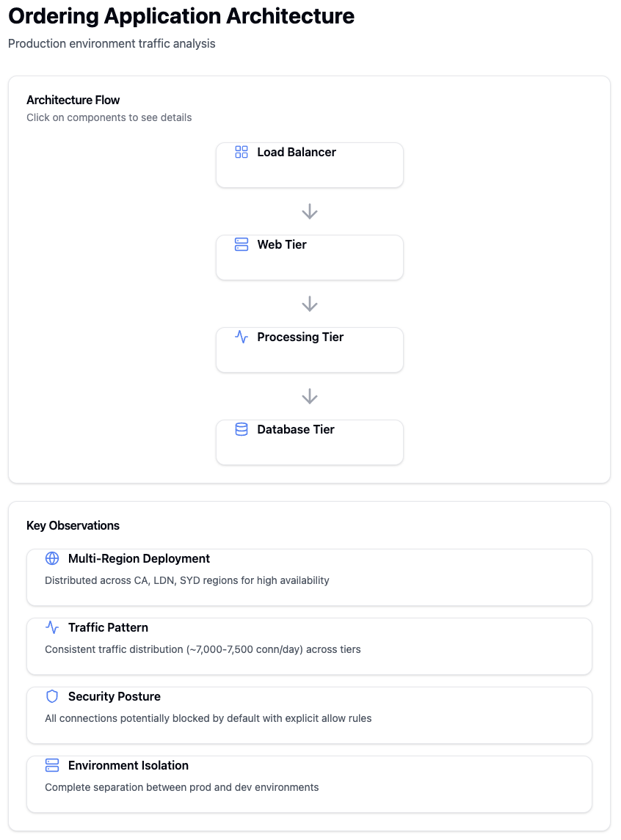Click the arrow above Database Tier

click(x=310, y=396)
